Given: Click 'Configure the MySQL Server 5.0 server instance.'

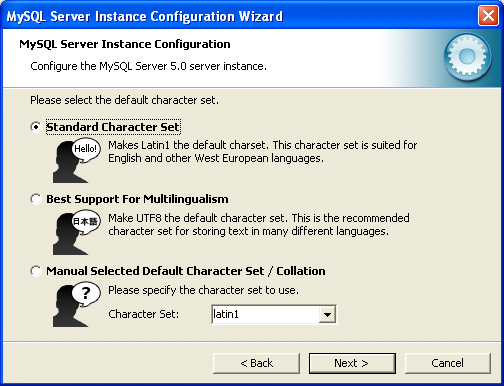Looking at the screenshot, I should (x=148, y=66).
